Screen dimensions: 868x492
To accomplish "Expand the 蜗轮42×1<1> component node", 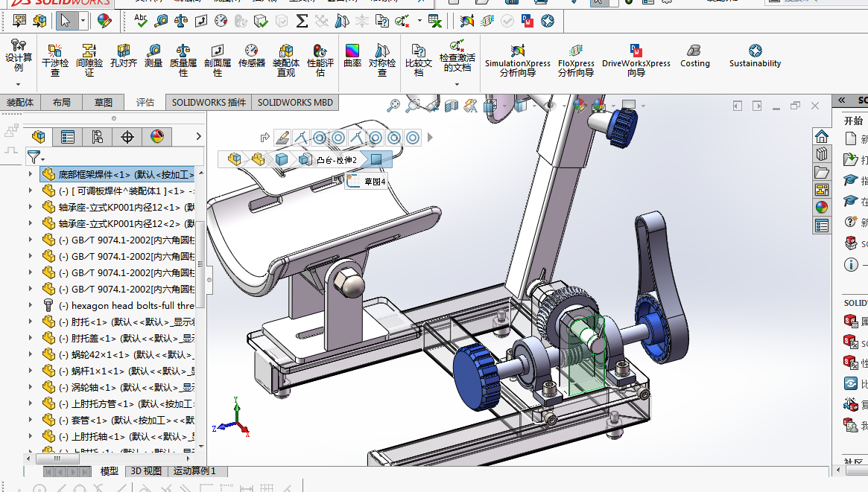I will (x=31, y=354).
